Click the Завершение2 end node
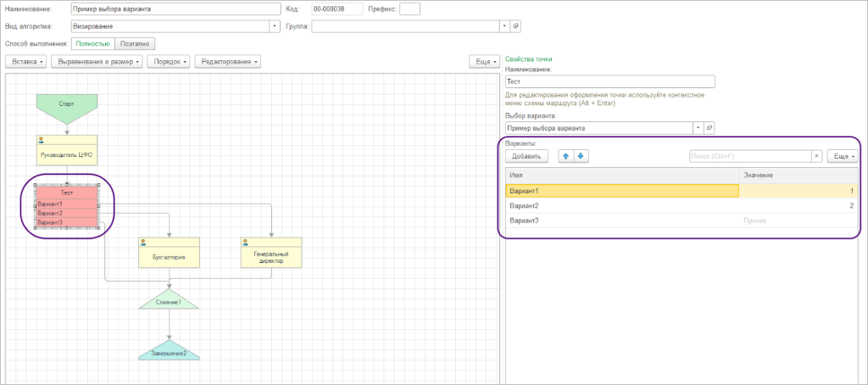This screenshot has width=868, height=385. (169, 352)
